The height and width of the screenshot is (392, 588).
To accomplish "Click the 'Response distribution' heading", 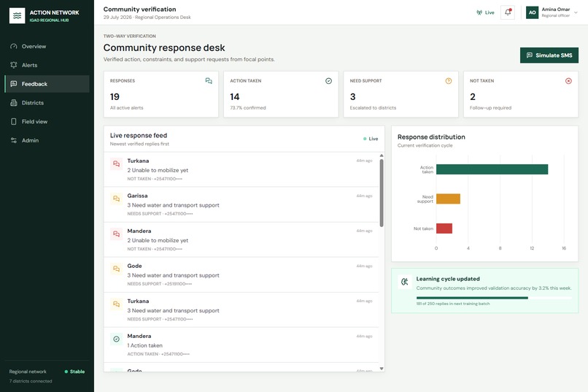I will click(431, 137).
